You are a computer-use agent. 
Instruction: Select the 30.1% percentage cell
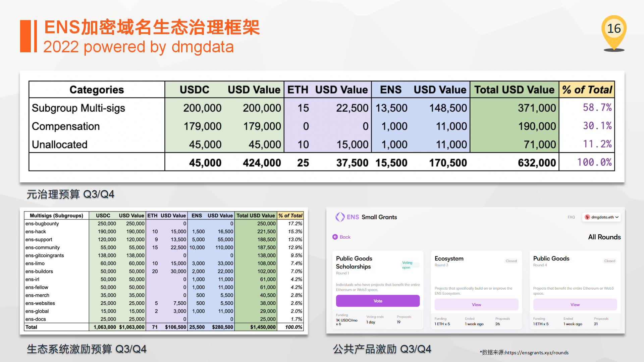[x=597, y=126]
